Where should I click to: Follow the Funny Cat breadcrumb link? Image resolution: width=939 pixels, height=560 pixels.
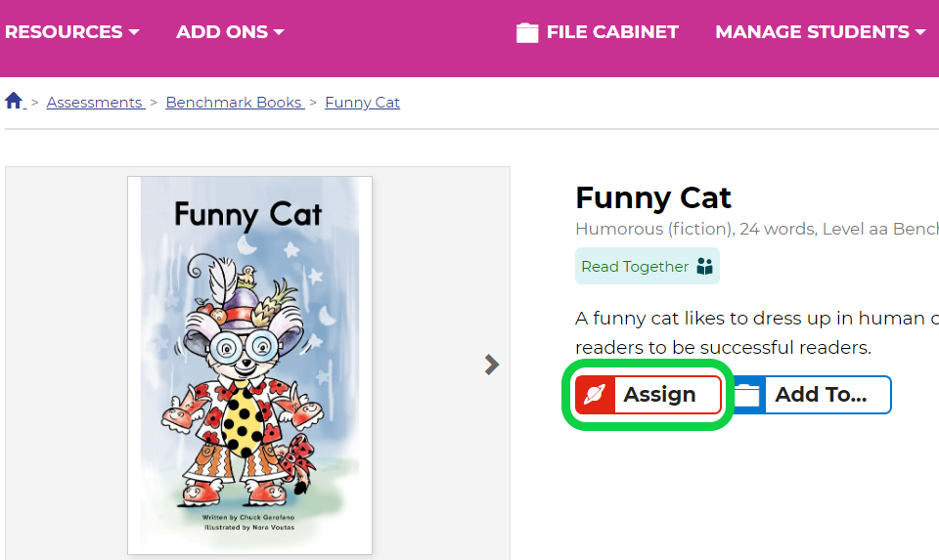coord(362,103)
